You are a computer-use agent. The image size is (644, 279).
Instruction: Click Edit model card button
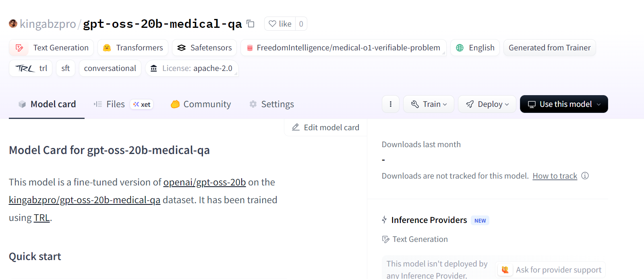point(325,127)
